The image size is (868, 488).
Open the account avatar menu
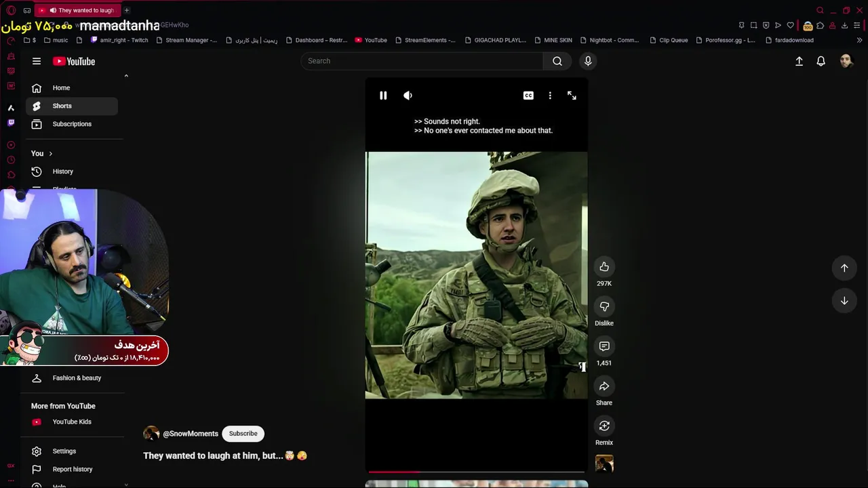click(x=846, y=61)
